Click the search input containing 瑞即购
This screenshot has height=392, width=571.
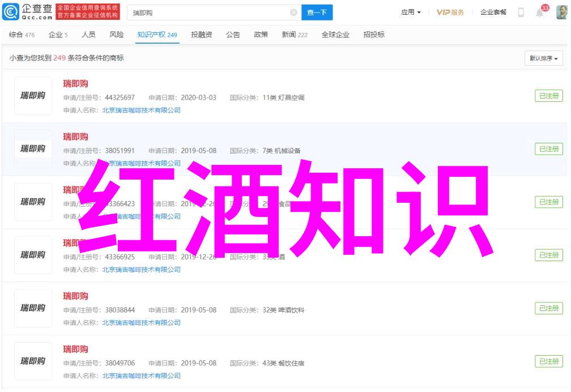click(214, 13)
